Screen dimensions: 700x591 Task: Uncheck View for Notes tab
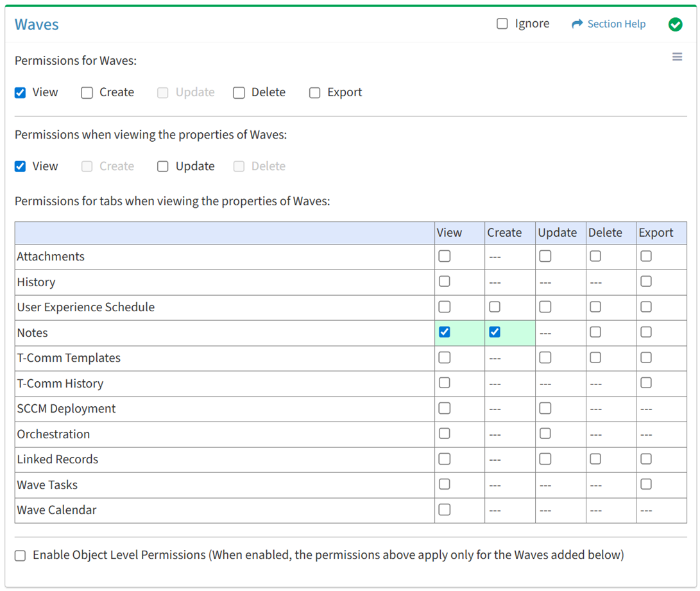(x=444, y=332)
